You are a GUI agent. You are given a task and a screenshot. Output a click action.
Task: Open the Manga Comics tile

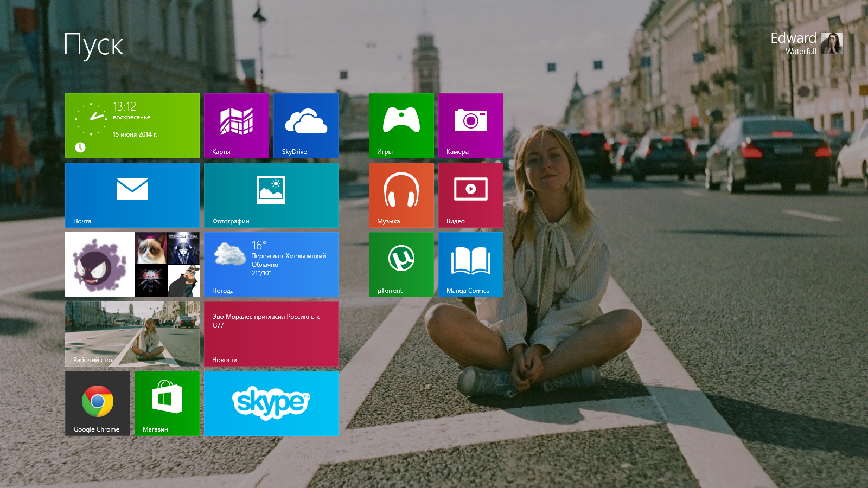[x=470, y=265]
